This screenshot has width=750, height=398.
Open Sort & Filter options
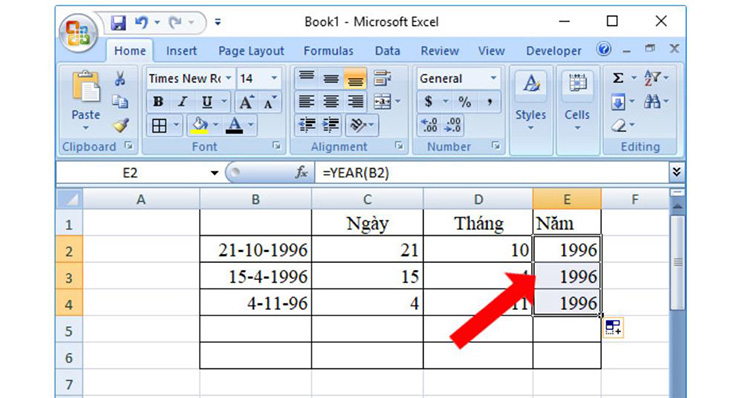click(656, 78)
